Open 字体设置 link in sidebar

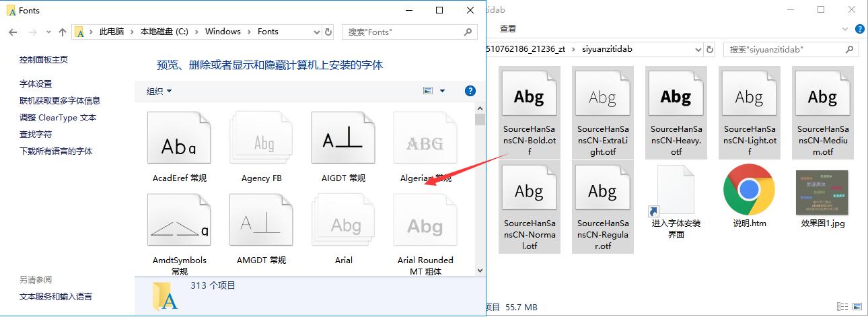36,83
